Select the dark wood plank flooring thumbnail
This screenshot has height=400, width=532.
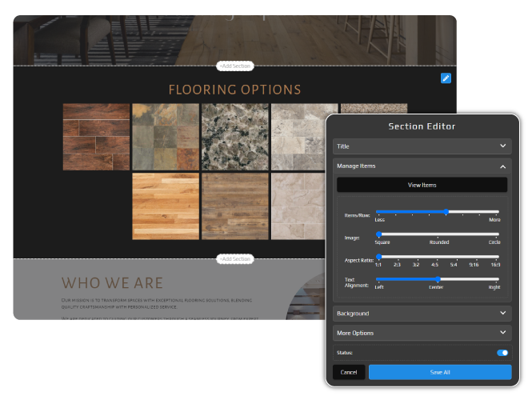tap(96, 137)
